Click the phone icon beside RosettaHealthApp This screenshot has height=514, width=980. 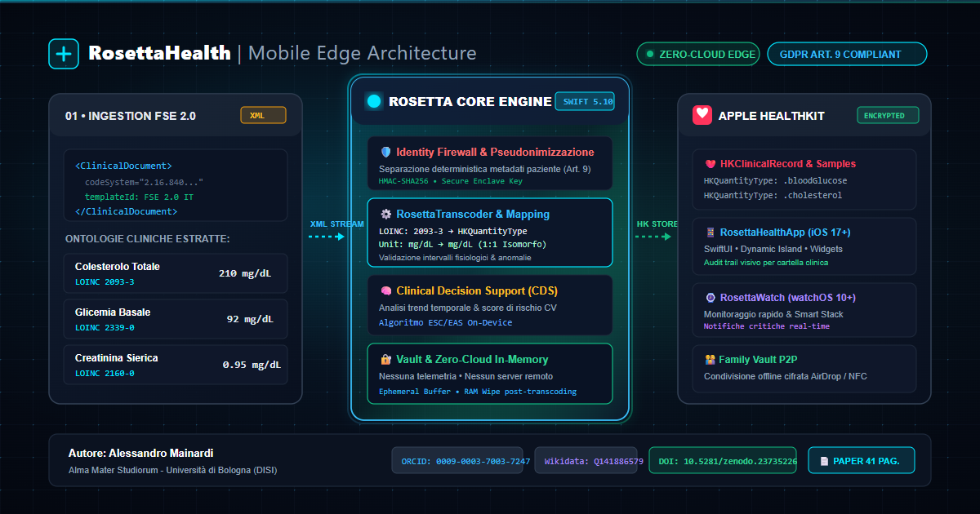click(710, 233)
